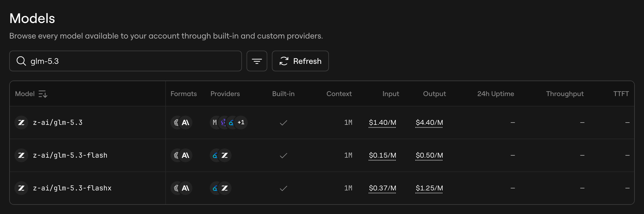Click the built-in checkmark for z-ai/glm-5.3-flashx
Image resolution: width=644 pixels, height=214 pixels.
click(283, 188)
